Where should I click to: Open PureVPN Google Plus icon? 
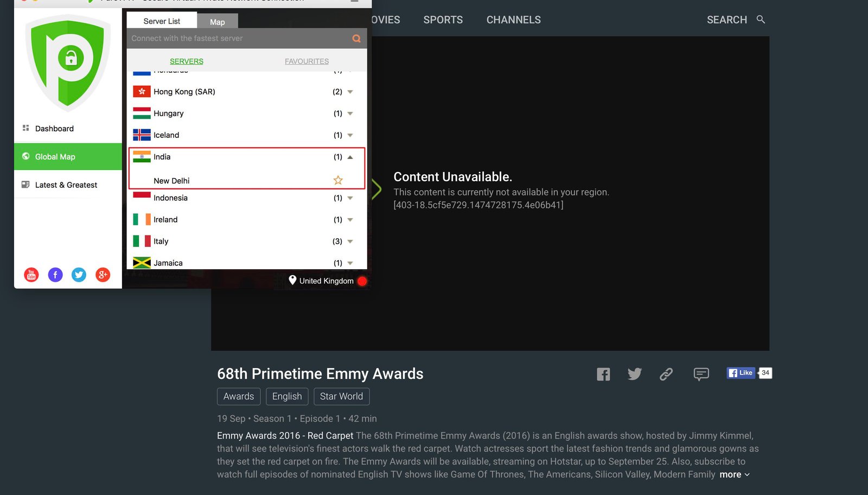[x=103, y=275]
